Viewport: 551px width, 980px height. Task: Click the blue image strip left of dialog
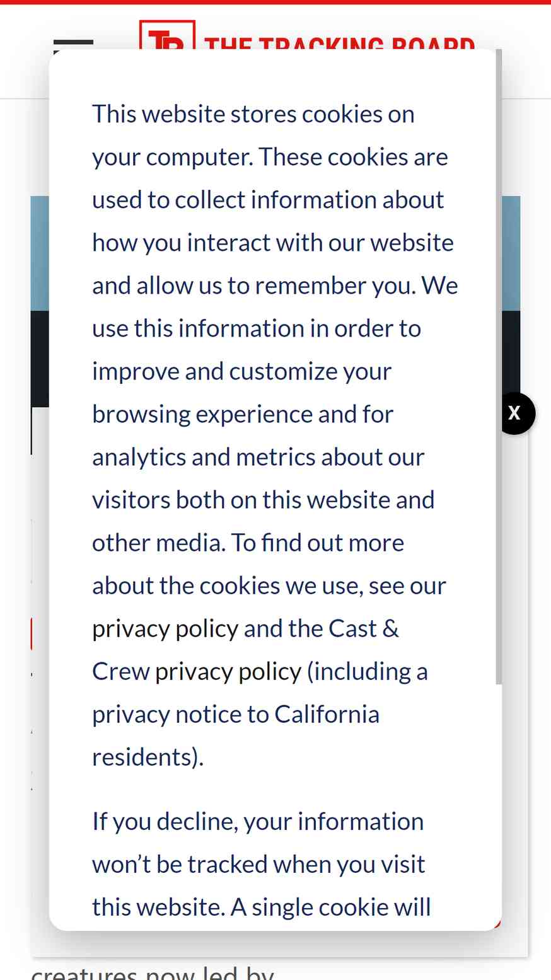[x=40, y=253]
